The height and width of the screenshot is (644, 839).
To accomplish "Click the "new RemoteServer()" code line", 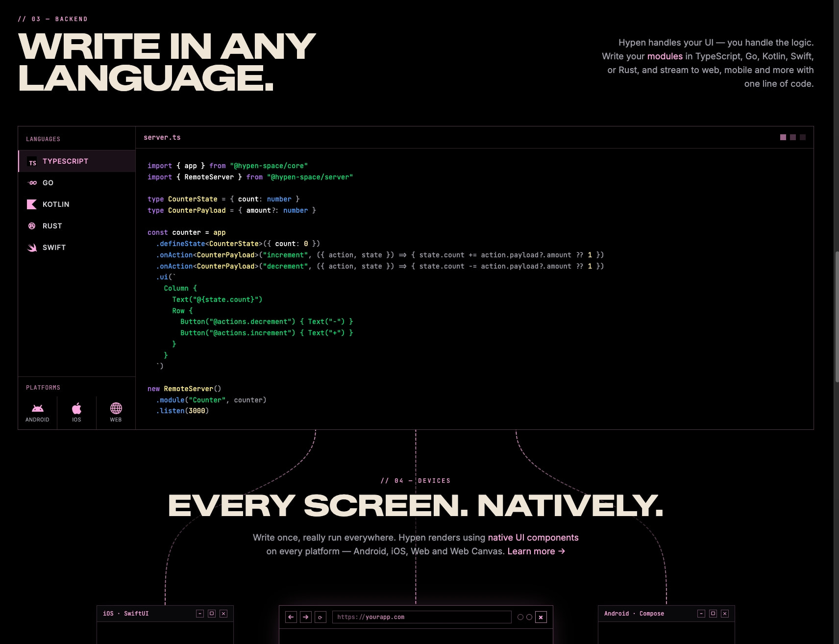I will pyautogui.click(x=184, y=389).
